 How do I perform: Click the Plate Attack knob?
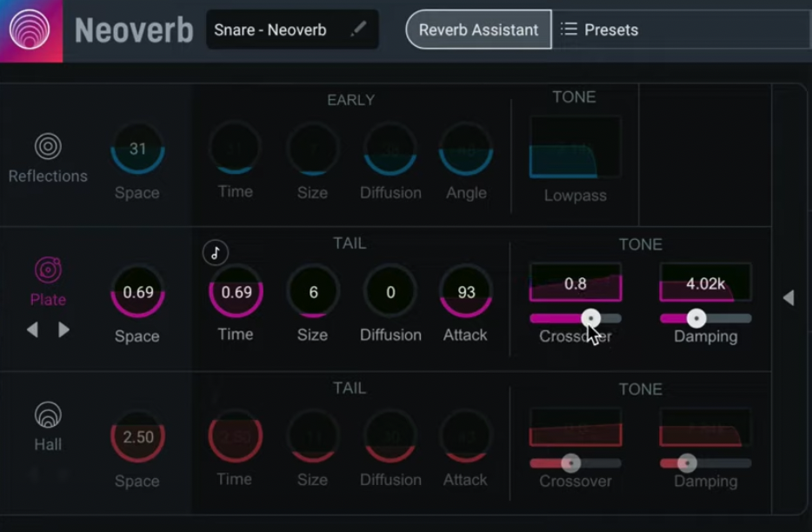466,291
